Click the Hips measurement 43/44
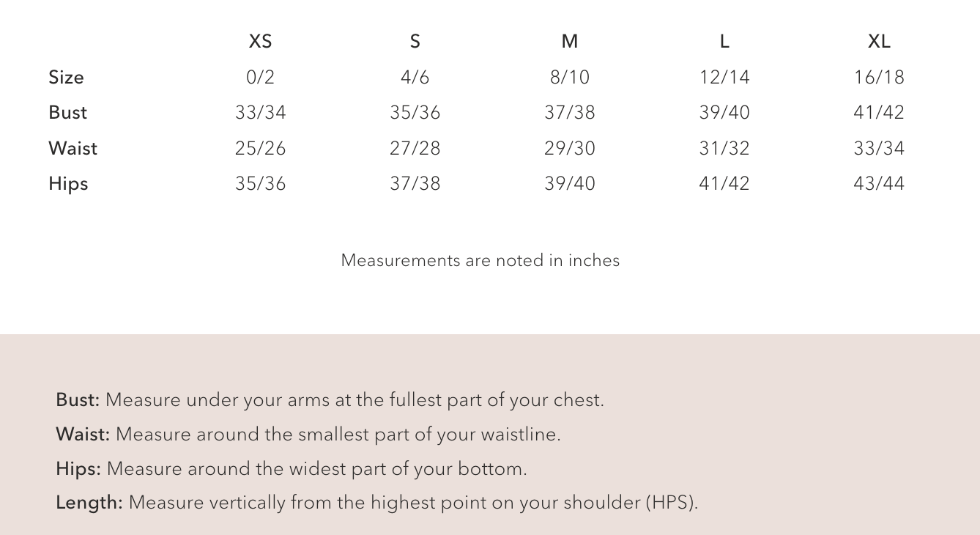Image resolution: width=980 pixels, height=535 pixels. pyautogui.click(x=879, y=183)
